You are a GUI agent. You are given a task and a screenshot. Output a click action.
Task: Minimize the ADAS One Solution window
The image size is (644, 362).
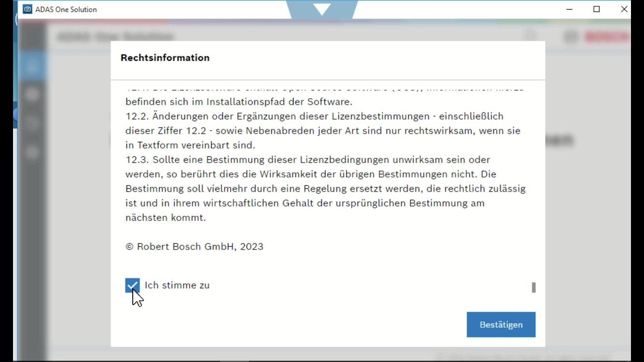coord(570,9)
